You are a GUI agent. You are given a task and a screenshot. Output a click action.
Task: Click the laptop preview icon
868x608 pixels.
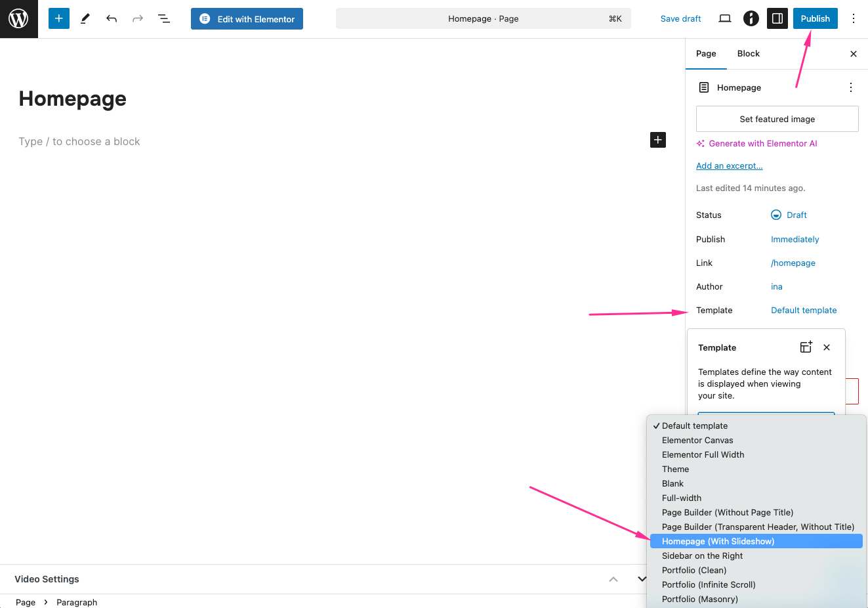725,19
